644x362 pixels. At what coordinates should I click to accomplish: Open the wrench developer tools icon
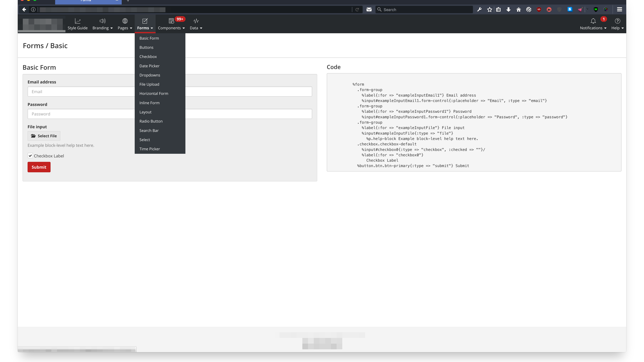click(479, 10)
